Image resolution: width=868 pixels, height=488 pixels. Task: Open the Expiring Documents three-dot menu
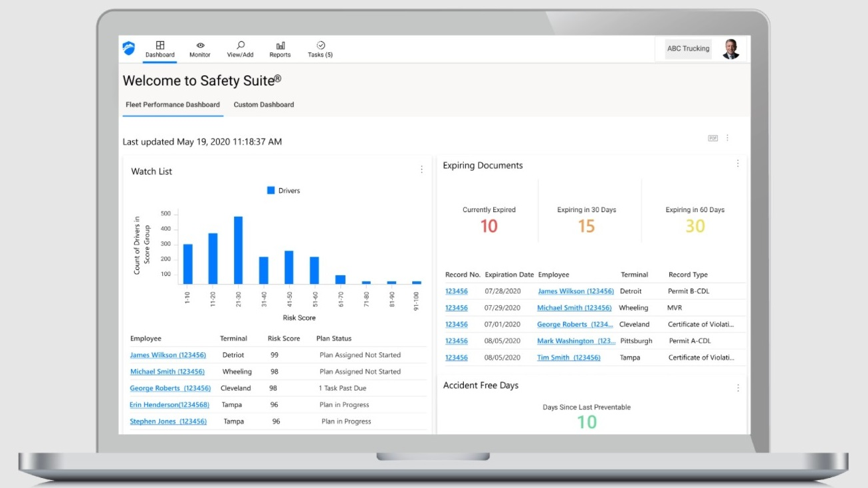(738, 162)
